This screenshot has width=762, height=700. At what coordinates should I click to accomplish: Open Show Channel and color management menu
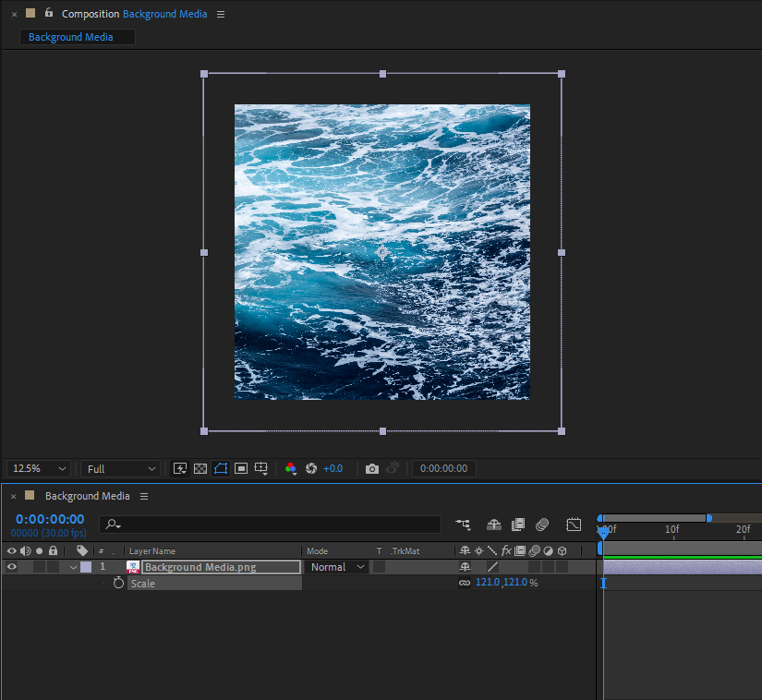point(291,468)
